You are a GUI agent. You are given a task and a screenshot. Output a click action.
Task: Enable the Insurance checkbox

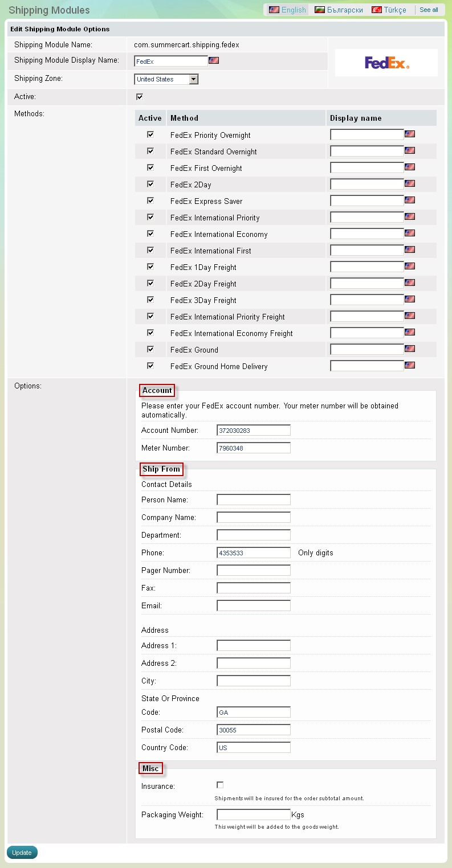click(x=220, y=785)
